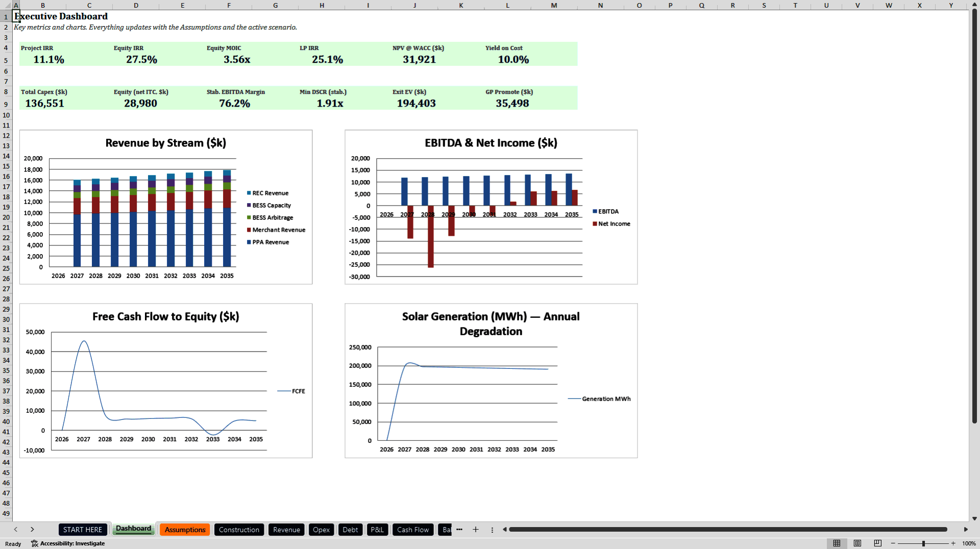Open the Opex sheet tab

(x=321, y=530)
